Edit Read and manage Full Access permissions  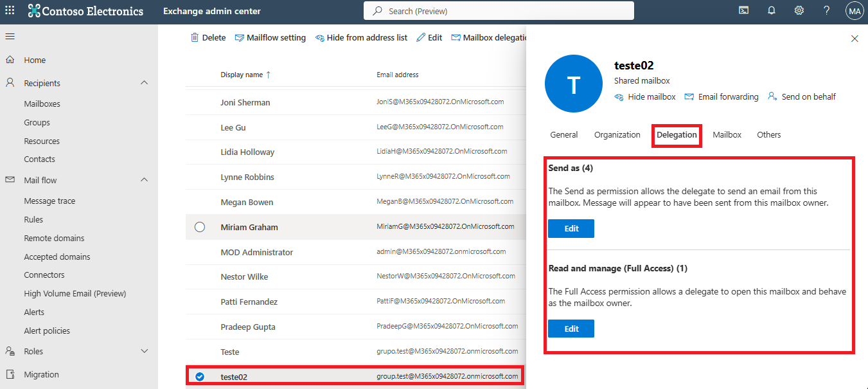coord(571,329)
